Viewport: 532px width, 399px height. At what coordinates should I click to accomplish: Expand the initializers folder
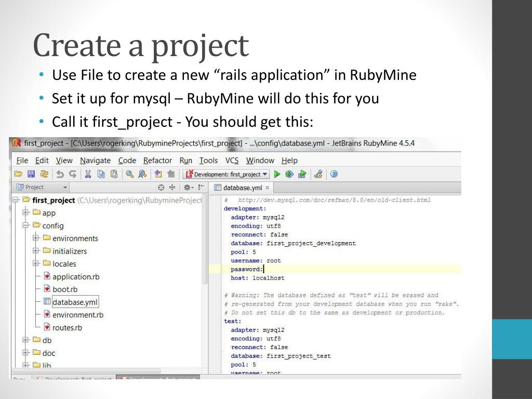click(x=36, y=251)
